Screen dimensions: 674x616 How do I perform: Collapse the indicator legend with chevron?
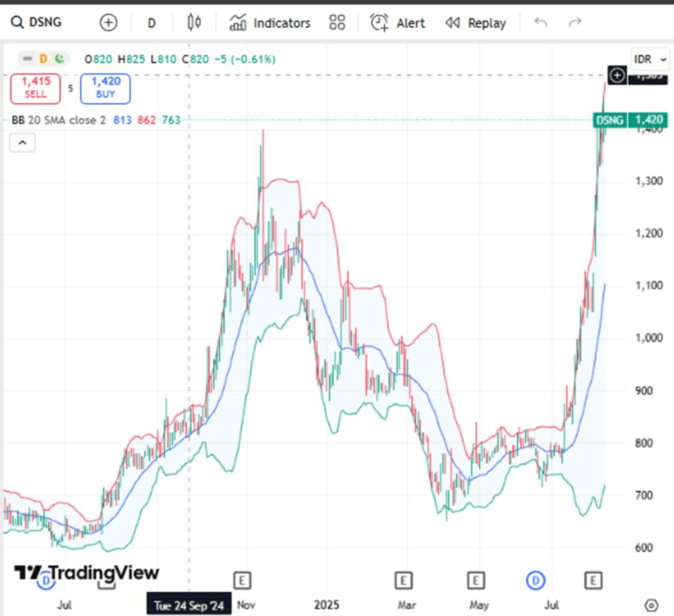point(22,142)
